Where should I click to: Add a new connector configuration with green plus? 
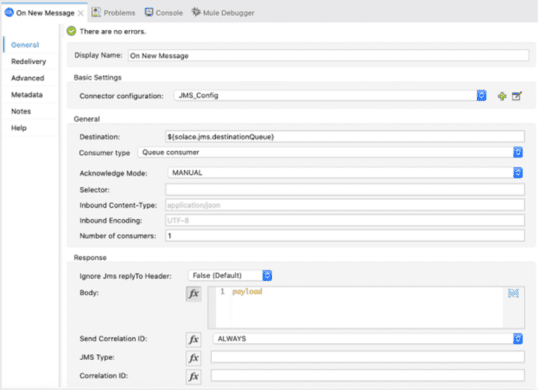502,96
